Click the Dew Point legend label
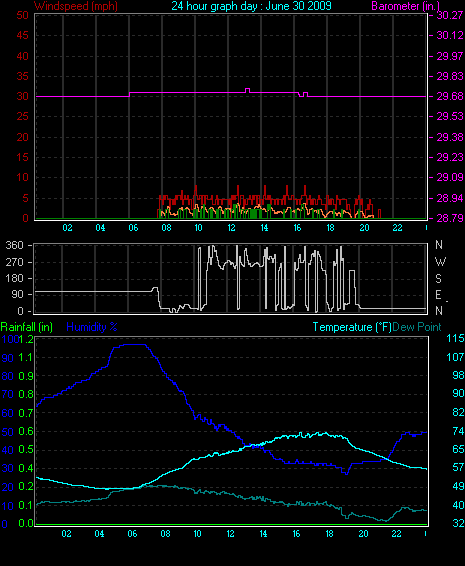The height and width of the screenshot is (566, 465). [x=417, y=327]
